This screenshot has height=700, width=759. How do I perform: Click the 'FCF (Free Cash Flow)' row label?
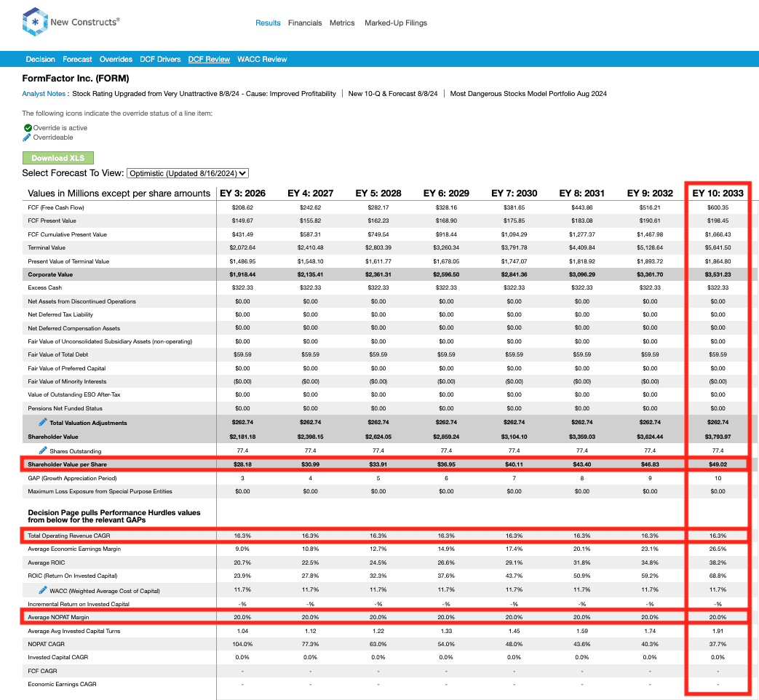[x=56, y=207]
